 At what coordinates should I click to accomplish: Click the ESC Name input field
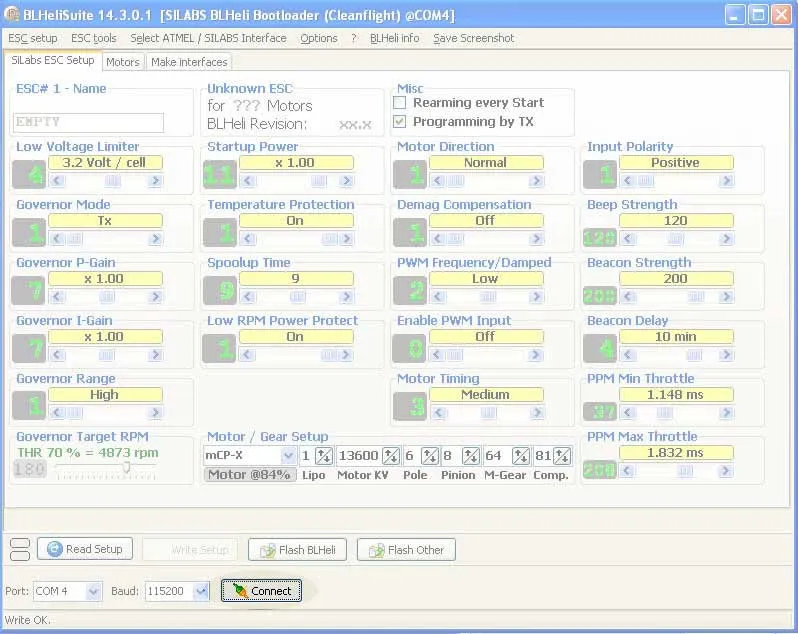click(89, 122)
